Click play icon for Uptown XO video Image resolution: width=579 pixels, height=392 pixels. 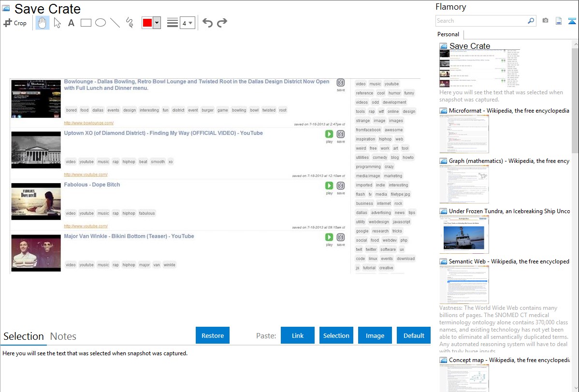tap(329, 134)
